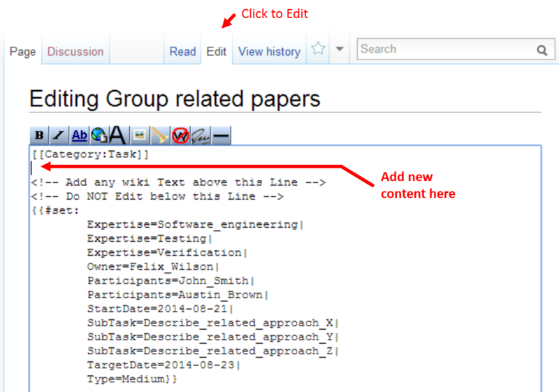Screen dimensions: 559x392
Task: Insert an external link (globe icon)
Action: point(99,136)
